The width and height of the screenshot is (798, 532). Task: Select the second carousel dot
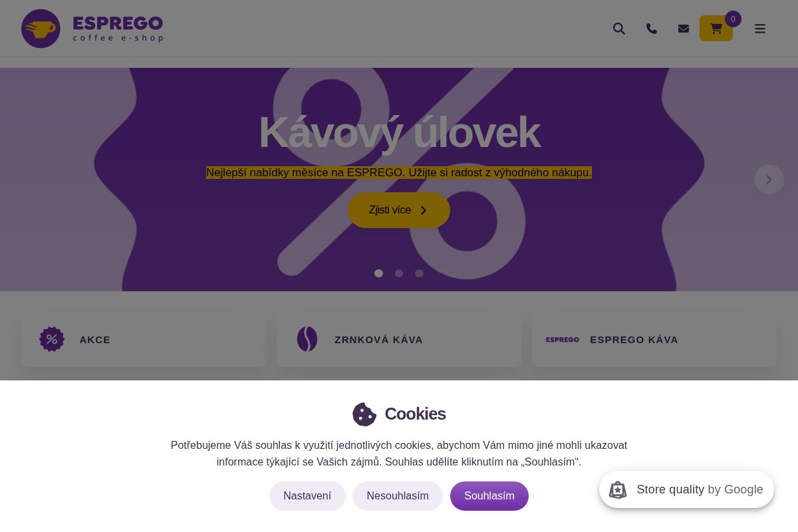[399, 273]
